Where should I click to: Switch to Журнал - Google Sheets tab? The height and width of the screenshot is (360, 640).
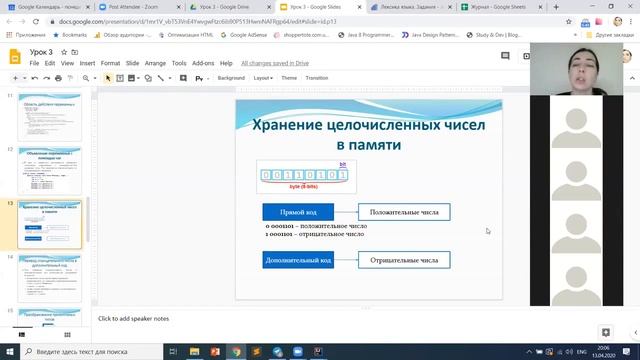[502, 7]
